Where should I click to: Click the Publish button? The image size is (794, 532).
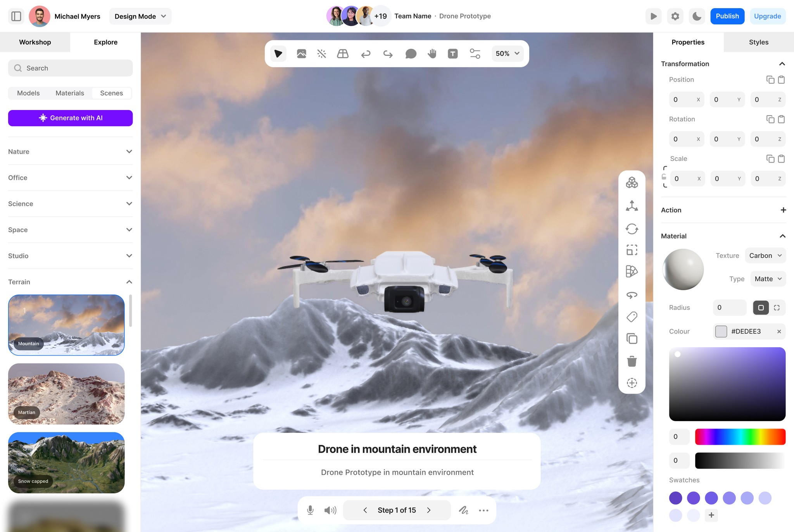(727, 16)
